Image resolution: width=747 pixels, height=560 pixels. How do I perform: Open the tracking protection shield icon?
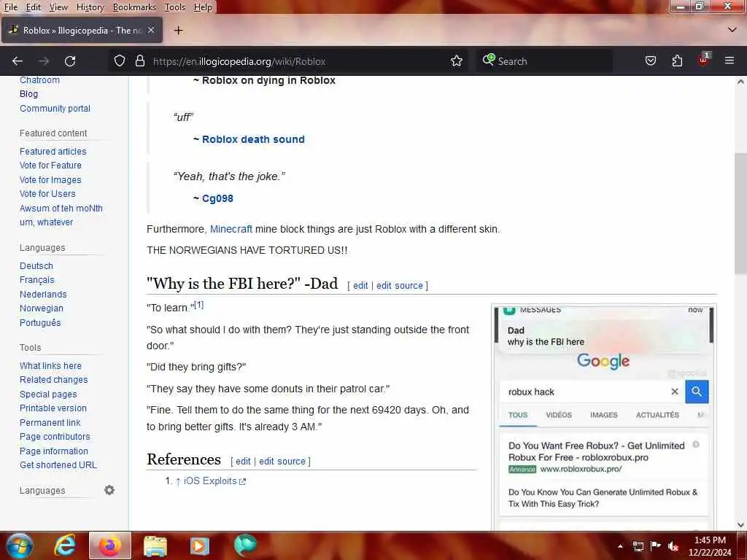tap(120, 61)
